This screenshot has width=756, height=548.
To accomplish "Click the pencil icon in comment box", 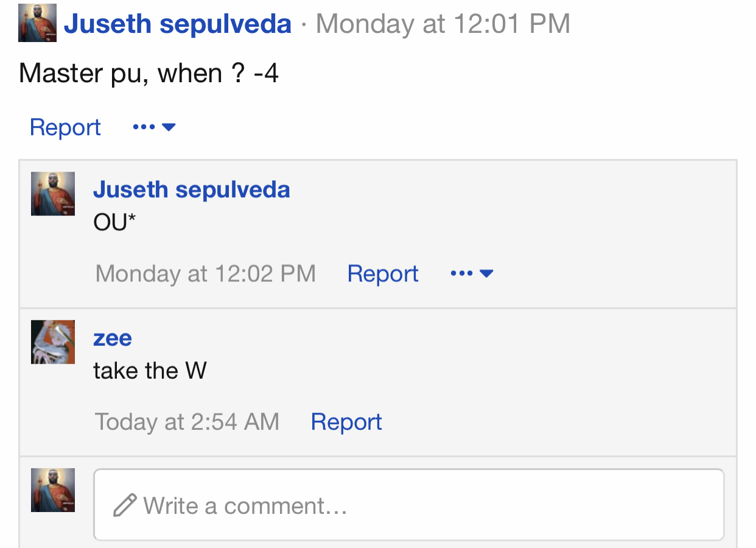I will 125,506.
